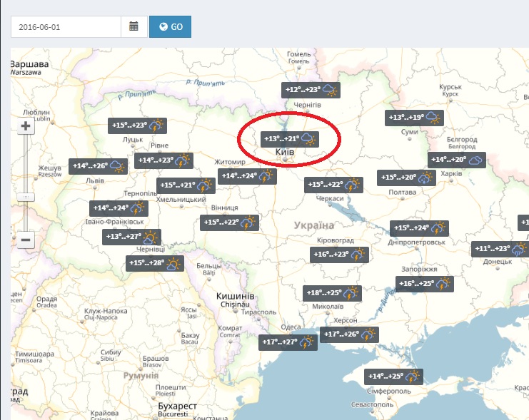Click the GO button
529x420 pixels.
click(x=171, y=26)
